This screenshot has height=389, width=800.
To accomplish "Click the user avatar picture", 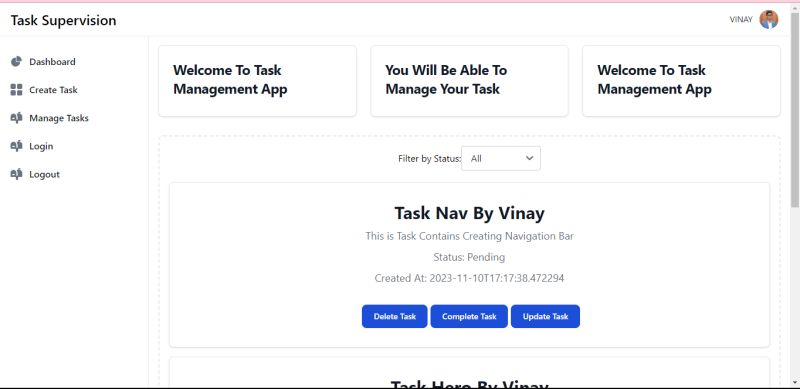I will pyautogui.click(x=768, y=19).
